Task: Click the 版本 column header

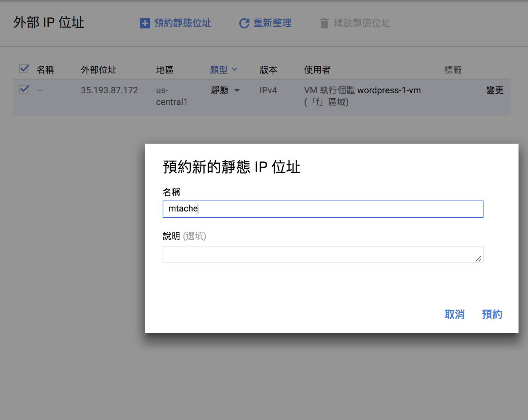Action: (268, 70)
